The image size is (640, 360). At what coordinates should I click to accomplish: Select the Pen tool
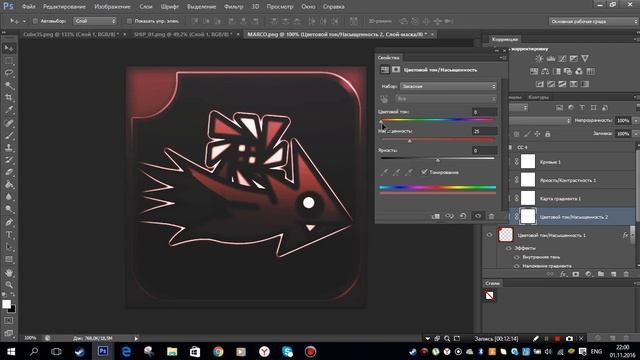click(x=9, y=222)
